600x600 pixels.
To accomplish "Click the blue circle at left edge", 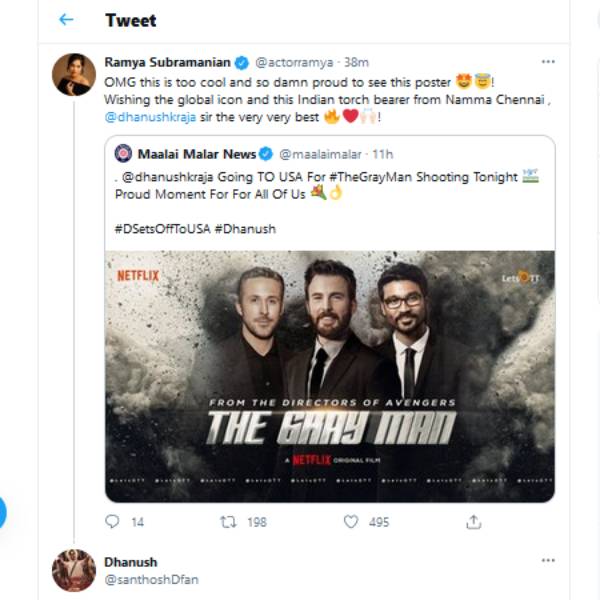I will click(x=2, y=513).
